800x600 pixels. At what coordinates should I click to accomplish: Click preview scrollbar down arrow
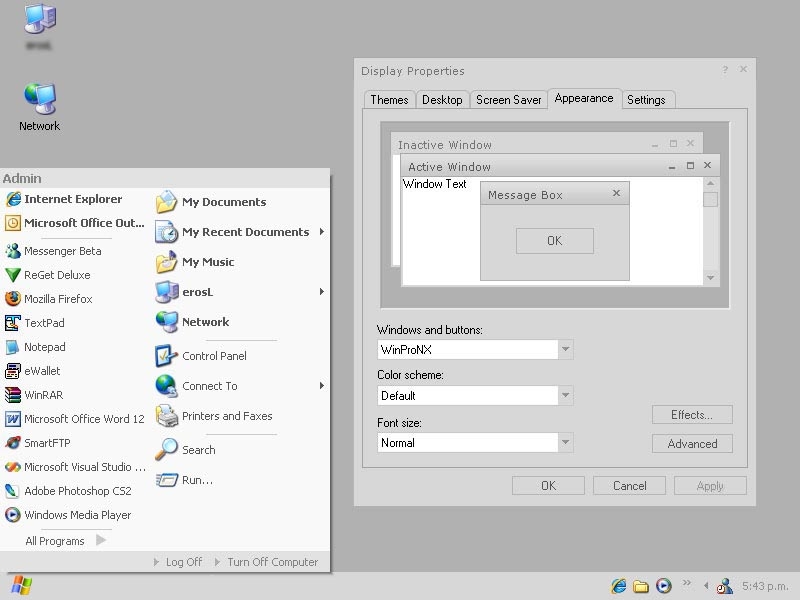coord(710,278)
